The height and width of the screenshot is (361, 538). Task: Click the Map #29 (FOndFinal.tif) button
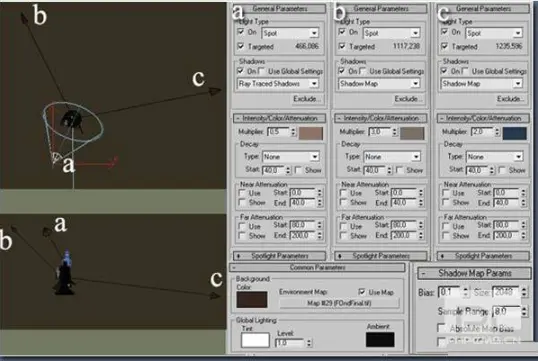pyautogui.click(x=339, y=303)
